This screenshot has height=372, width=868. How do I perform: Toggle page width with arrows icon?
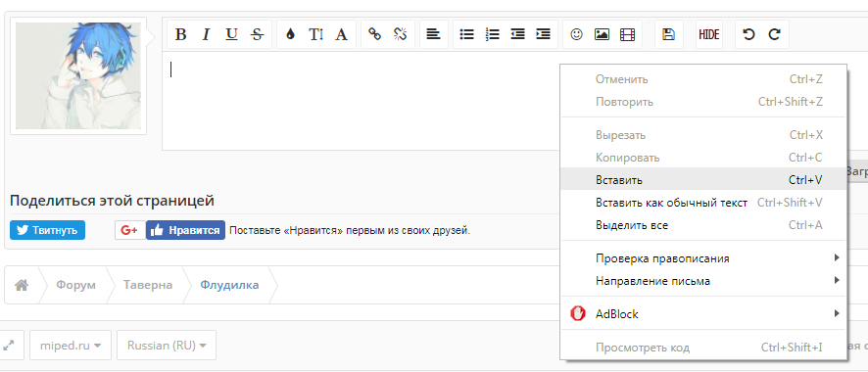[8, 346]
